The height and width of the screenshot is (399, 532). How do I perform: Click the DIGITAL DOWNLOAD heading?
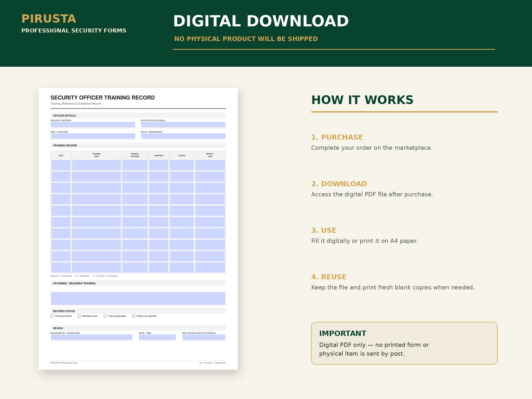[x=261, y=21]
